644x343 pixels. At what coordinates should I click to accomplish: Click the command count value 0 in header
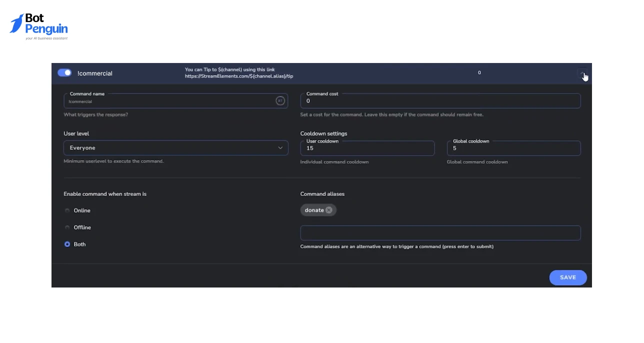click(479, 73)
